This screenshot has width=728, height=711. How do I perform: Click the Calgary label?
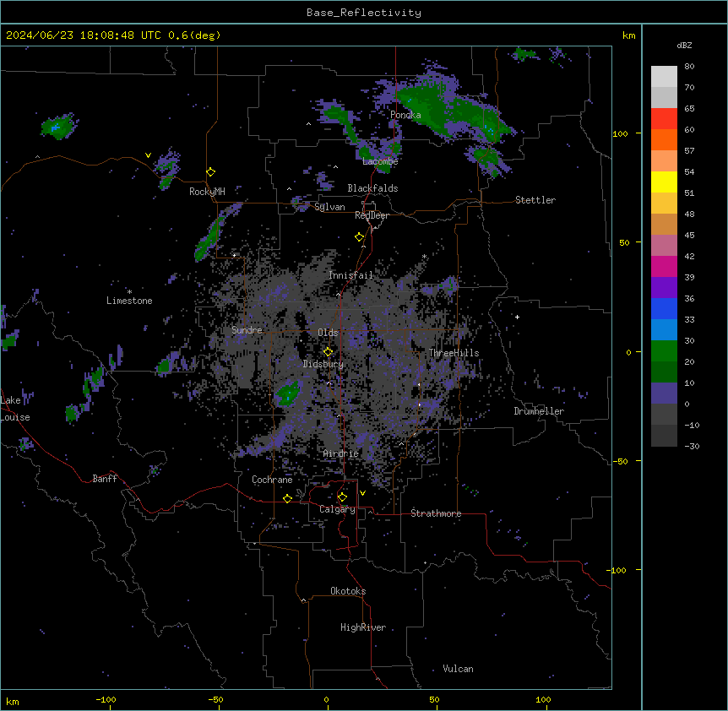337,509
